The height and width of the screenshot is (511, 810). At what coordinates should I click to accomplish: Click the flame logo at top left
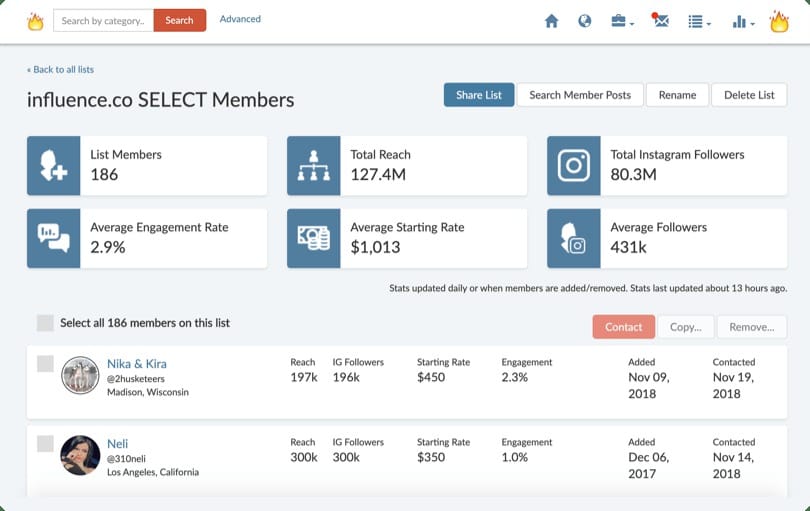click(x=35, y=21)
